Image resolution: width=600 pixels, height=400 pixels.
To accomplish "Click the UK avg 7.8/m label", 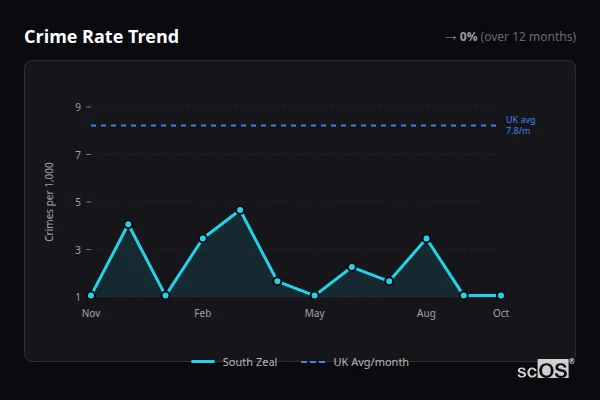I will (520, 125).
